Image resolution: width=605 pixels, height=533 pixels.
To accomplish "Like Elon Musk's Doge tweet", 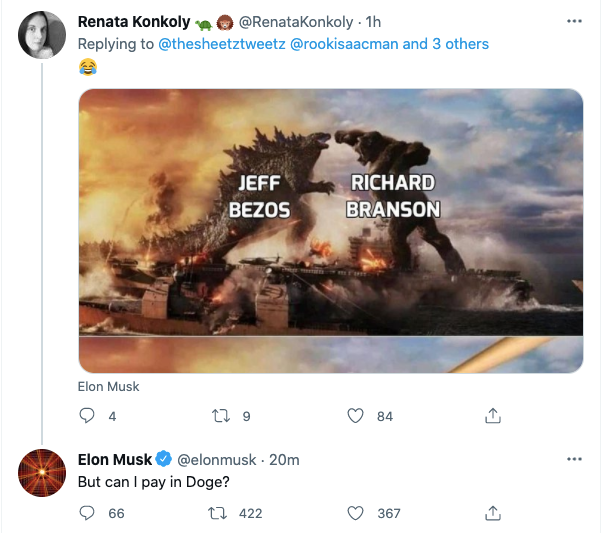I will tap(355, 513).
